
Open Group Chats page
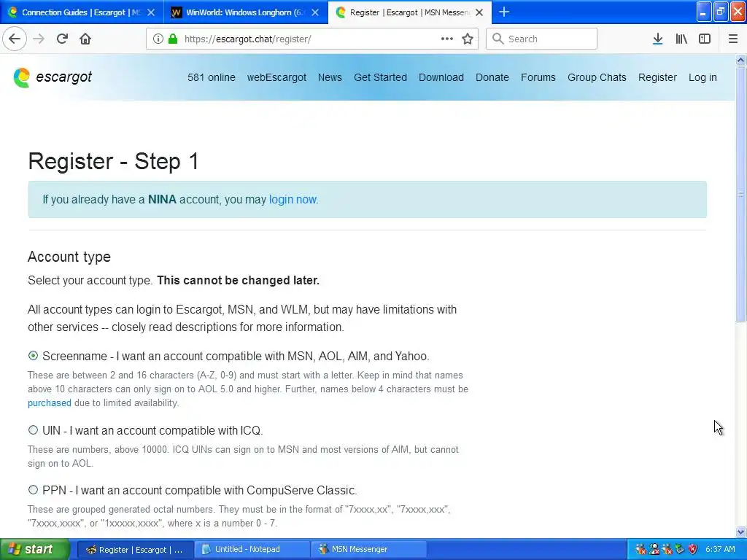[x=597, y=77]
